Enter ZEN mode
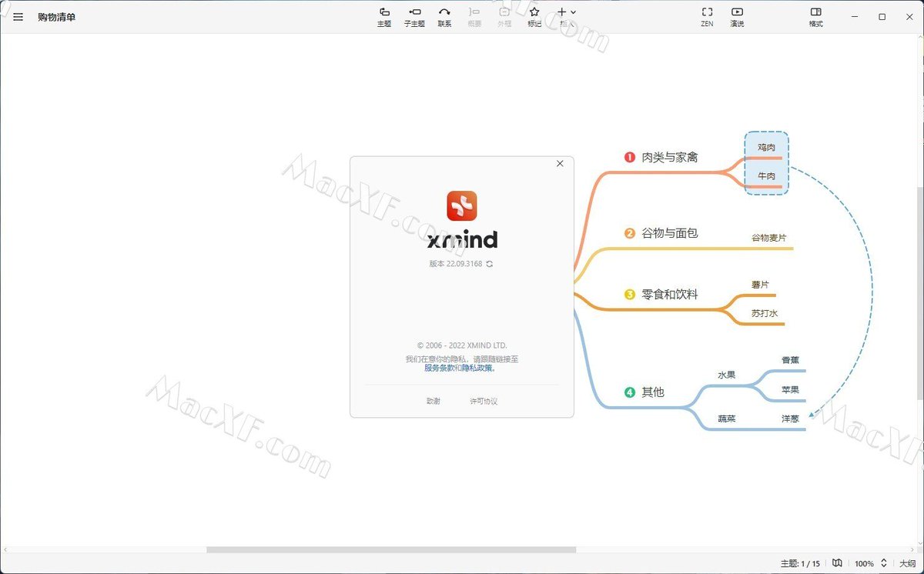Image resolution: width=924 pixels, height=574 pixels. (x=707, y=16)
